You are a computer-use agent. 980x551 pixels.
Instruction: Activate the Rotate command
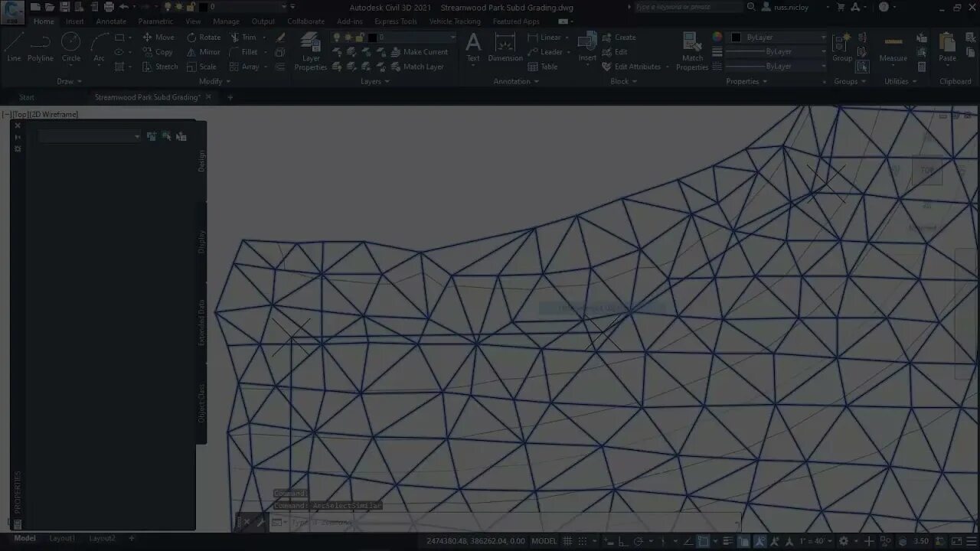(x=203, y=37)
